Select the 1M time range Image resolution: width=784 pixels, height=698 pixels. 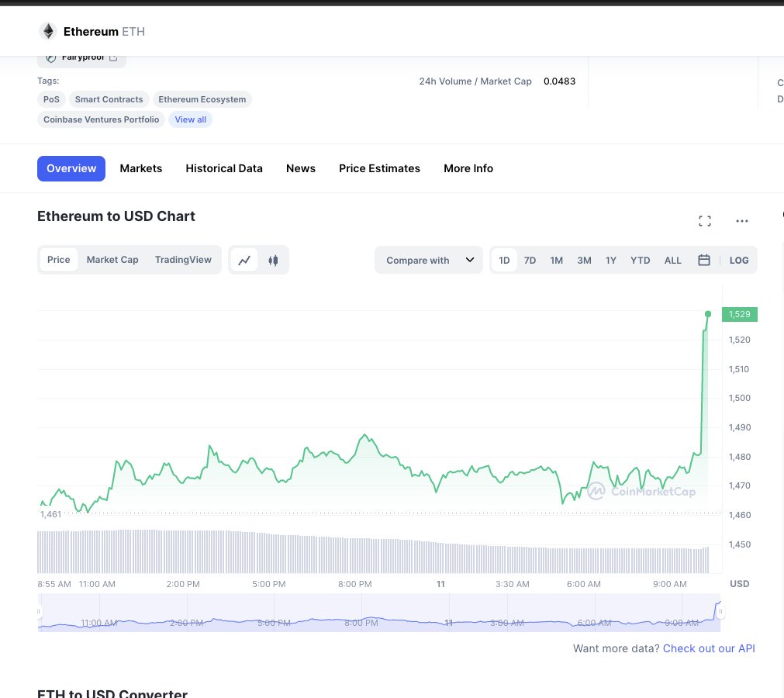click(x=557, y=261)
